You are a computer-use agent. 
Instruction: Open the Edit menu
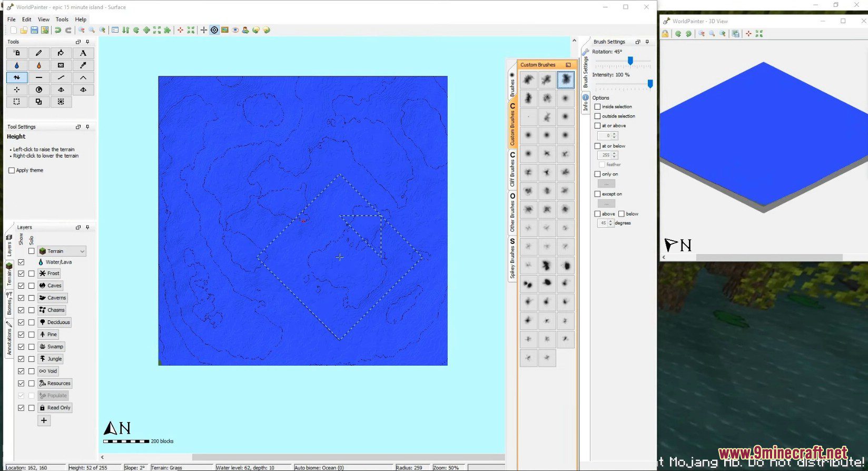coord(27,19)
